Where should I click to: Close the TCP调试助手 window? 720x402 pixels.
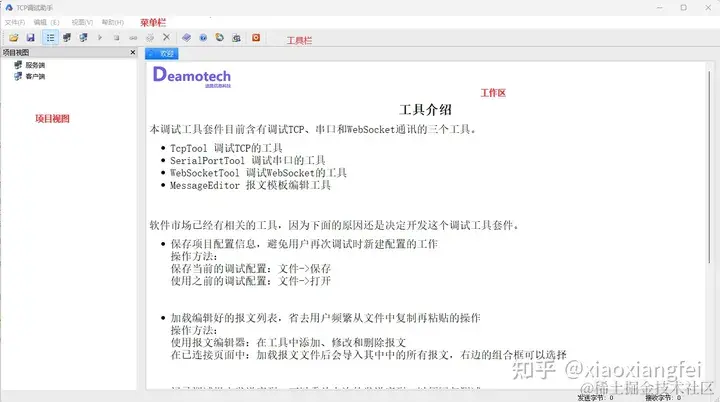[x=708, y=7]
